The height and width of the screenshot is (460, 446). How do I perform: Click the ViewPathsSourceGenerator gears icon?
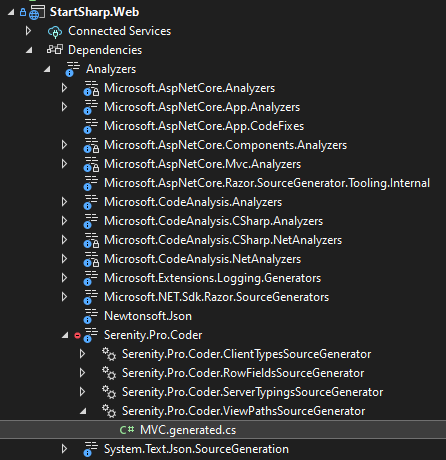[x=109, y=411]
